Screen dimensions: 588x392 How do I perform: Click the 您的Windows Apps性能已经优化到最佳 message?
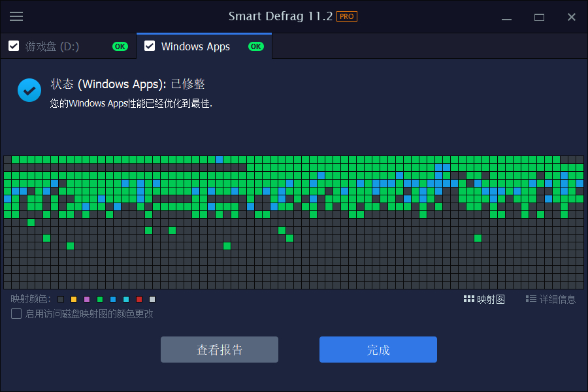(131, 103)
